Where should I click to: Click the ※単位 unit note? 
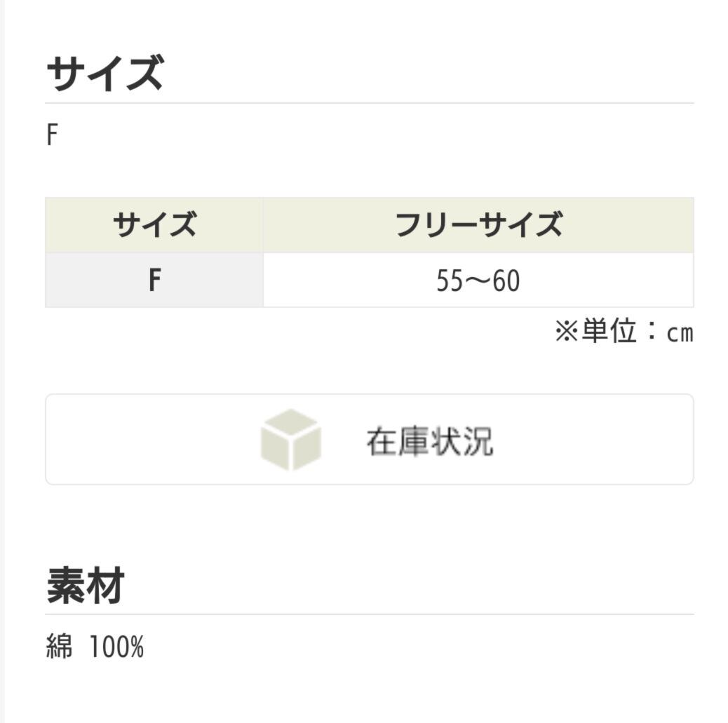coord(623,332)
